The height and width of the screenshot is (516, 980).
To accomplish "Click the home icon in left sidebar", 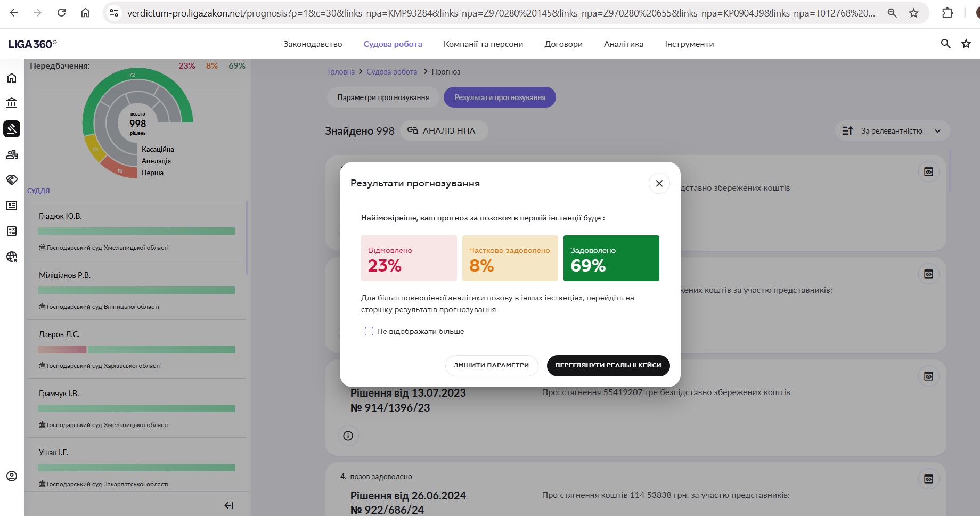I will coord(12,78).
